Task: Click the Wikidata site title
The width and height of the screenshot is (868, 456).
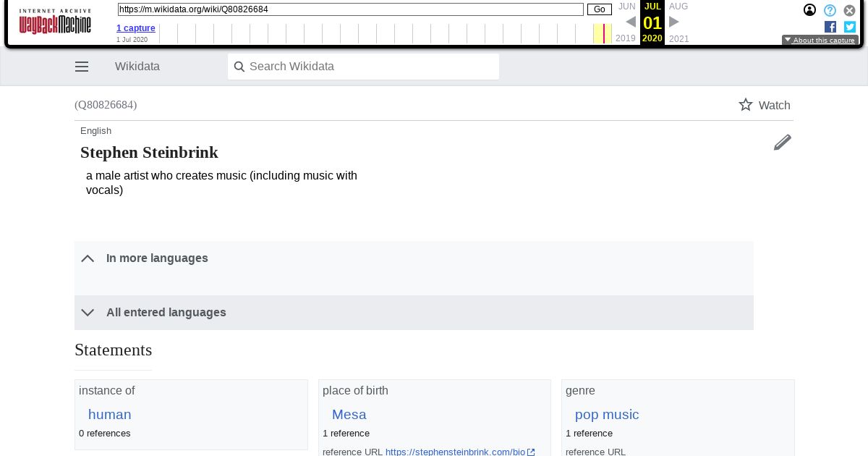Action: [x=137, y=67]
